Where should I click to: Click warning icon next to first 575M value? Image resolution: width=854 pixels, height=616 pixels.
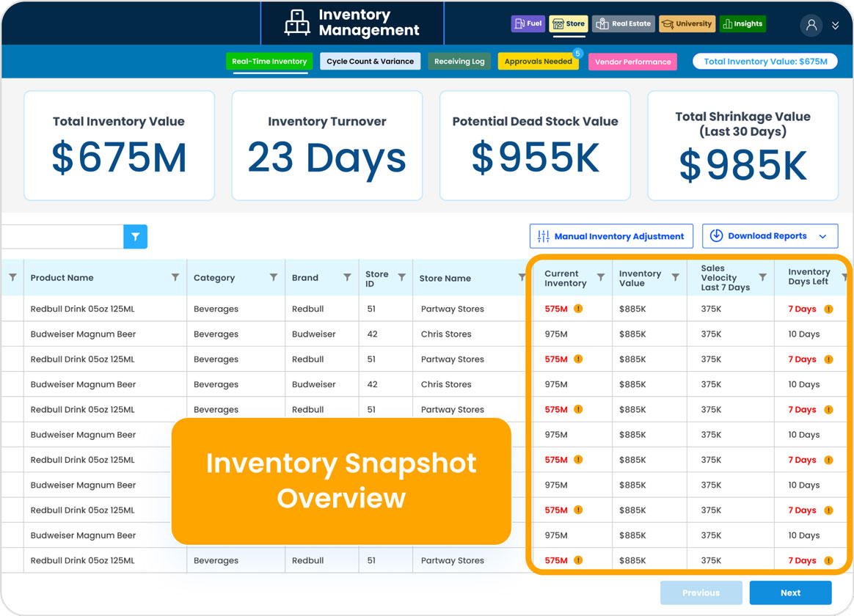(x=578, y=309)
